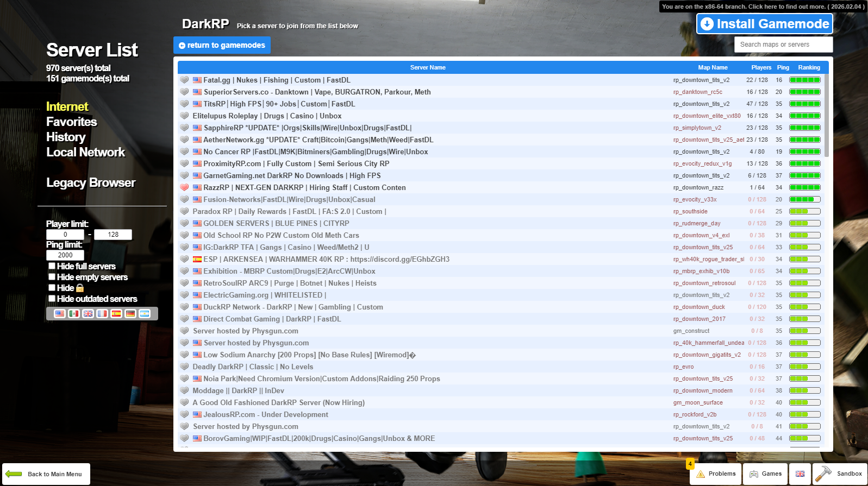The image size is (868, 486).
Task: Filter servers by the Argentina flag
Action: [x=145, y=314]
